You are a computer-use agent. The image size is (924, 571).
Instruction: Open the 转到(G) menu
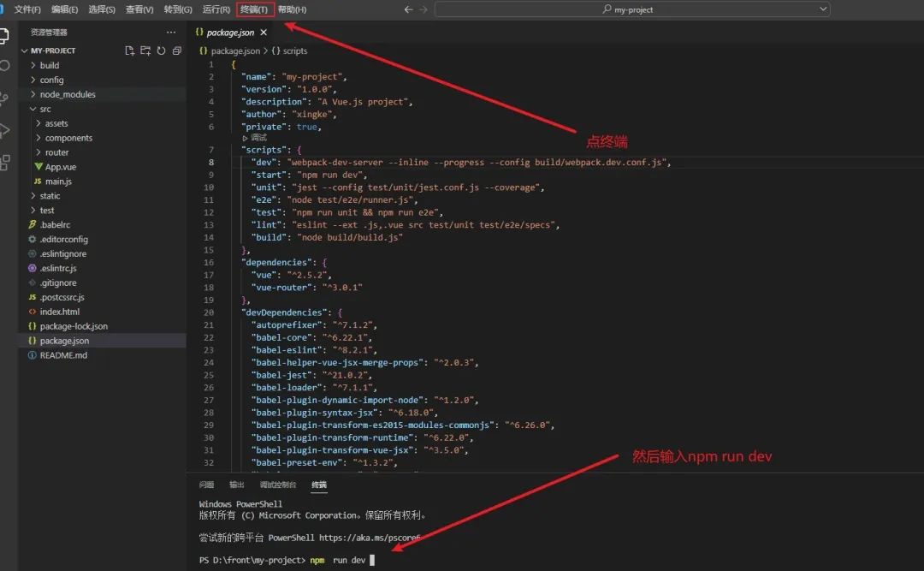pyautogui.click(x=177, y=9)
